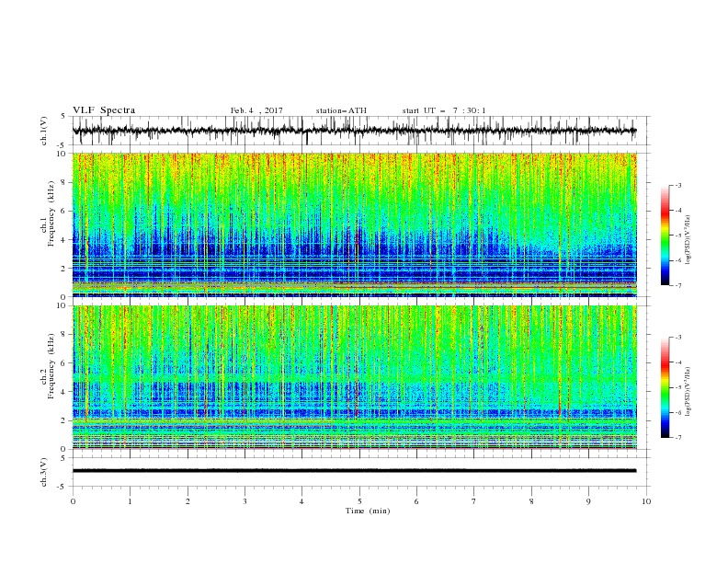The image size is (728, 563).
Task: Click the "6" kHz tick on ch.1 frequency axis
Action: (x=64, y=212)
